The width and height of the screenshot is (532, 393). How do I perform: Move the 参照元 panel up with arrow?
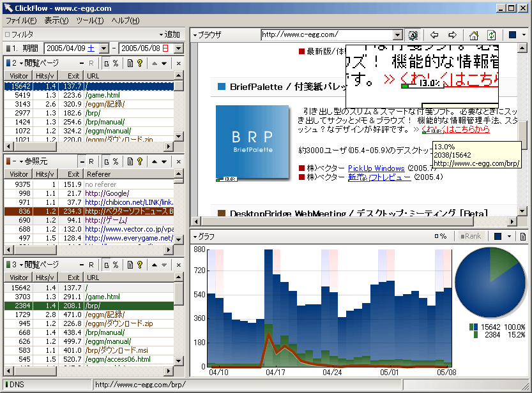point(155,161)
